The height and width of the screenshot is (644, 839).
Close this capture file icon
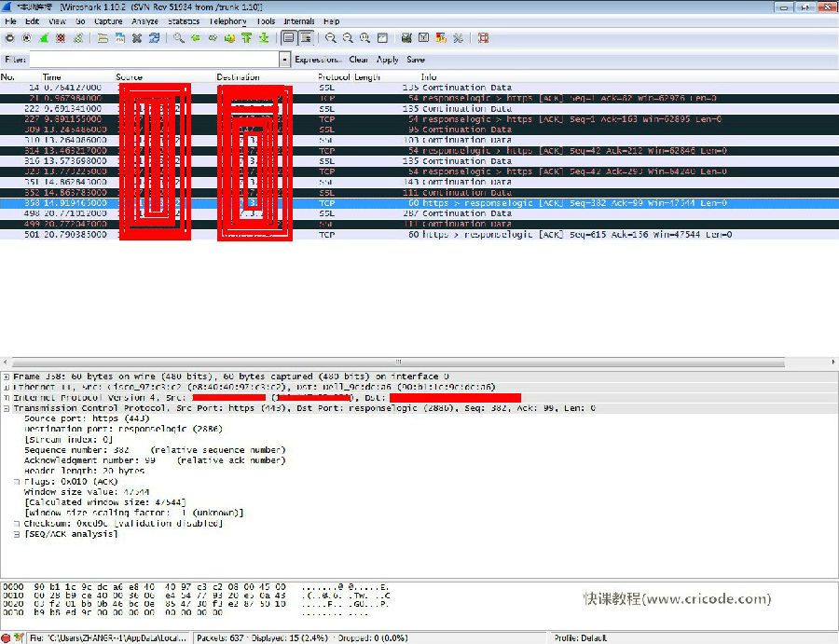(x=137, y=38)
